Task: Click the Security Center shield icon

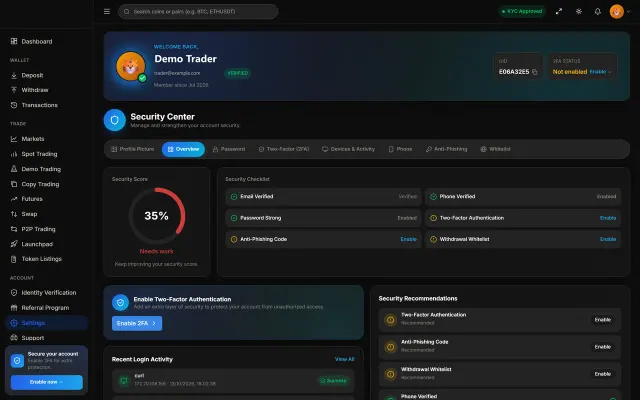Action: pyautogui.click(x=115, y=120)
